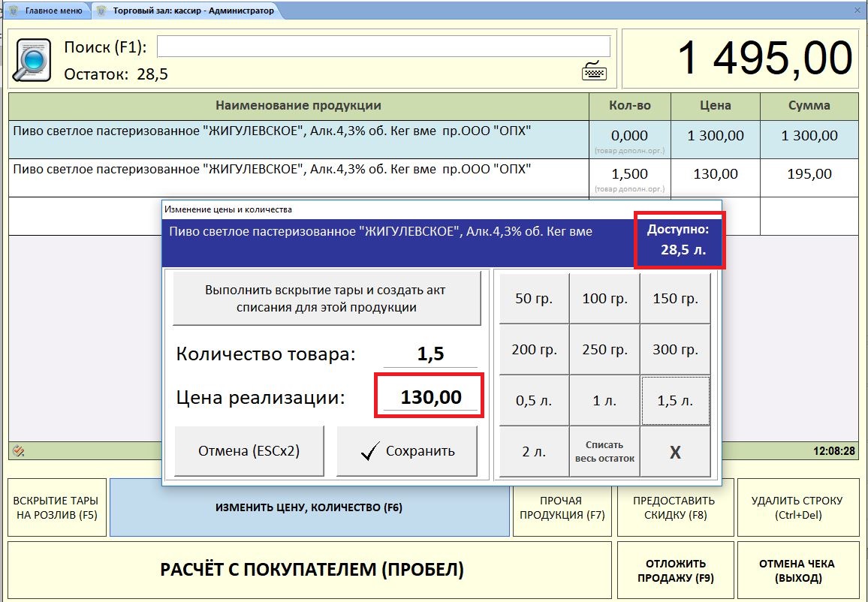Click the small icon in status bar
The height and width of the screenshot is (602, 868).
[19, 451]
